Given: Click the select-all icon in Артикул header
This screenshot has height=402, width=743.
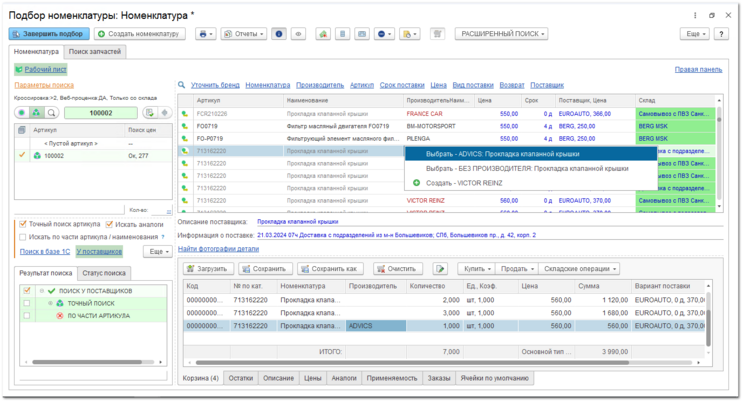Looking at the screenshot, I should click(22, 130).
